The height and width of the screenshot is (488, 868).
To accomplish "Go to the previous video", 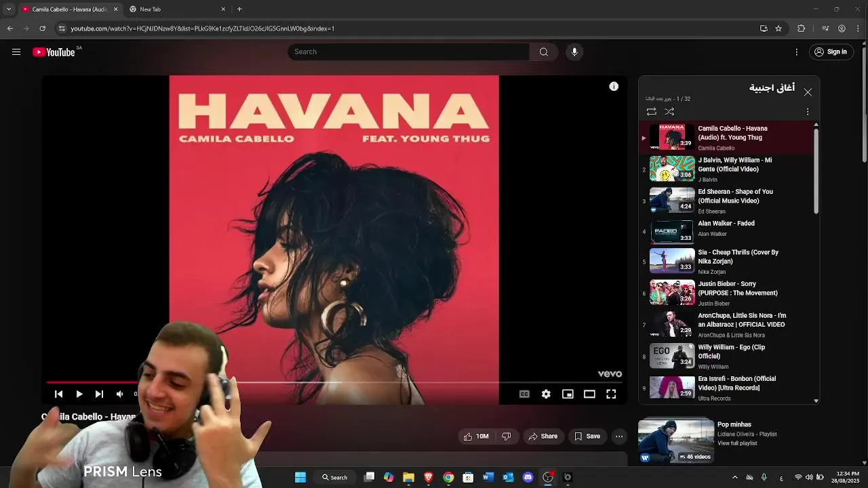I will pos(59,394).
